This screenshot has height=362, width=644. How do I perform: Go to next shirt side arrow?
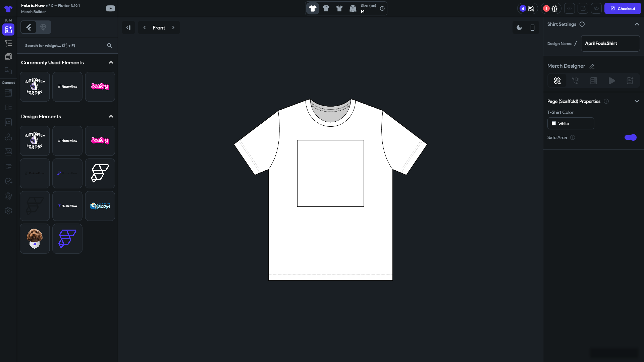click(x=173, y=27)
